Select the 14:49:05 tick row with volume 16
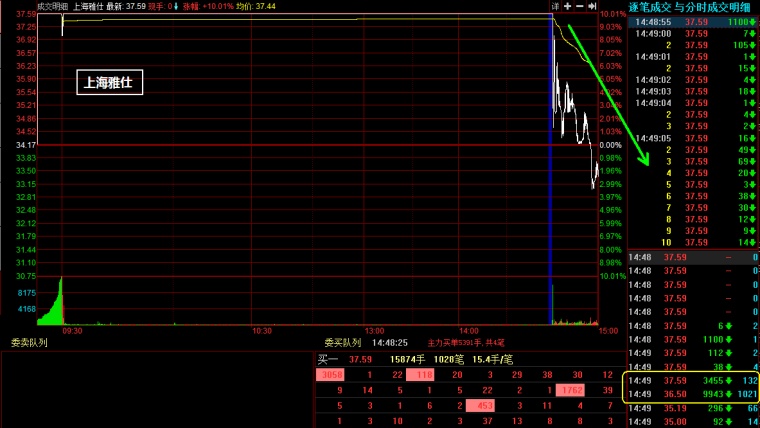The height and width of the screenshot is (428, 760). (694, 138)
